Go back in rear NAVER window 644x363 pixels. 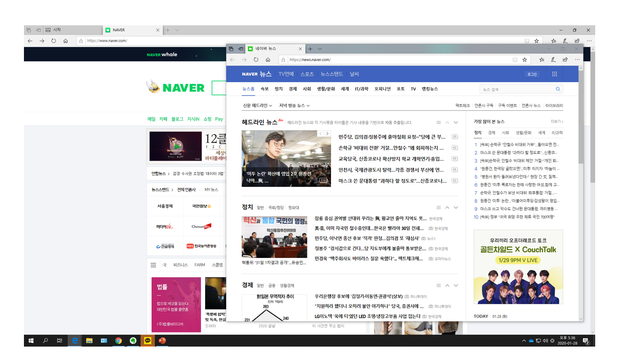click(x=30, y=41)
